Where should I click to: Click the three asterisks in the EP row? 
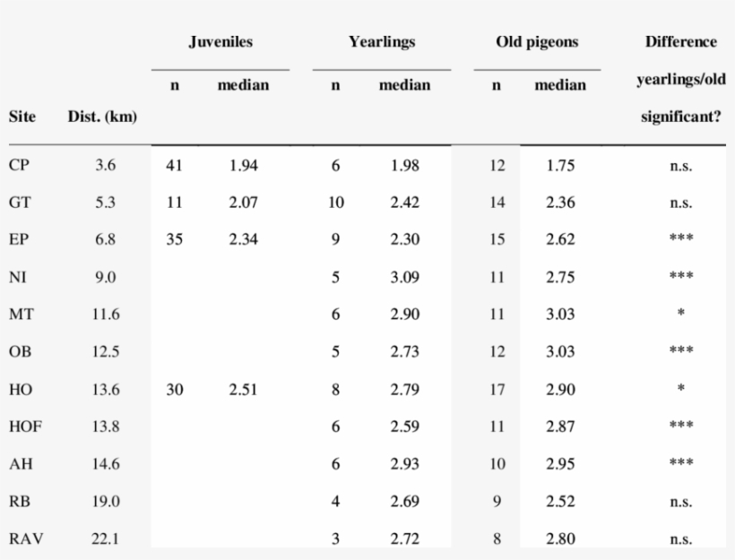(681, 241)
